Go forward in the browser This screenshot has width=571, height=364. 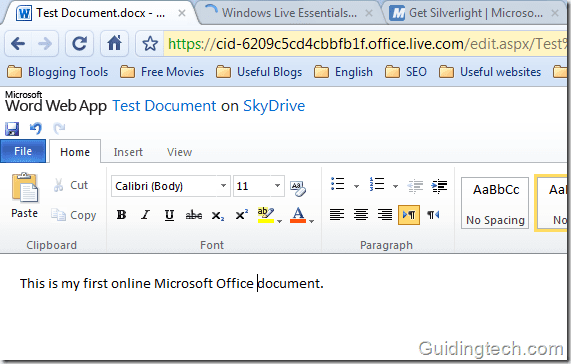pos(45,44)
